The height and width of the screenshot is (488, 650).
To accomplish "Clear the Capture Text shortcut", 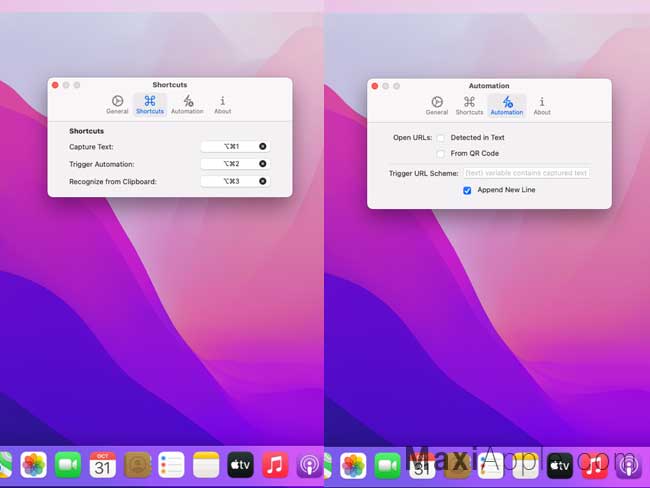I will pos(262,146).
